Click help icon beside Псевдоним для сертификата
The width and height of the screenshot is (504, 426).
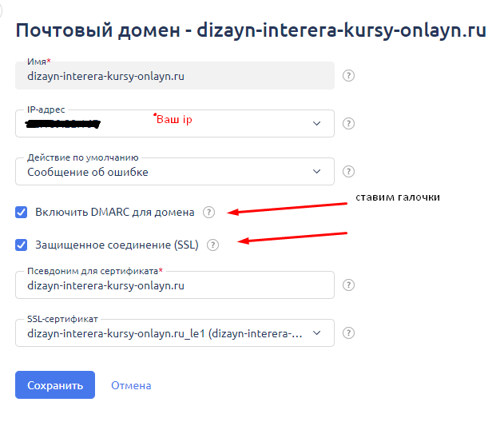(348, 285)
